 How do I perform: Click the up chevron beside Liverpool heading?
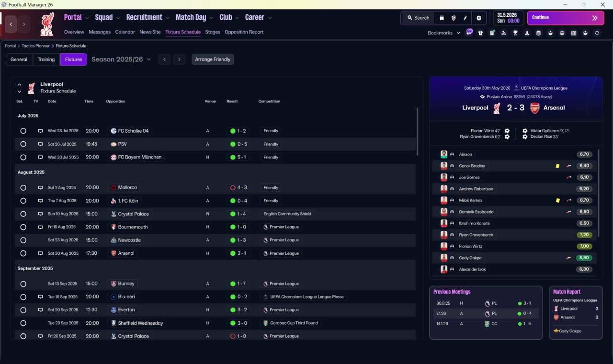coord(20,85)
